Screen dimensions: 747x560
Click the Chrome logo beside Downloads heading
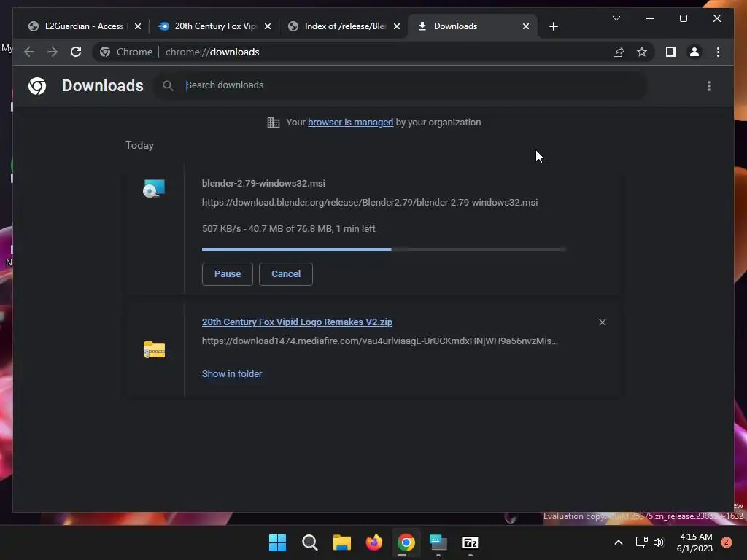37,86
